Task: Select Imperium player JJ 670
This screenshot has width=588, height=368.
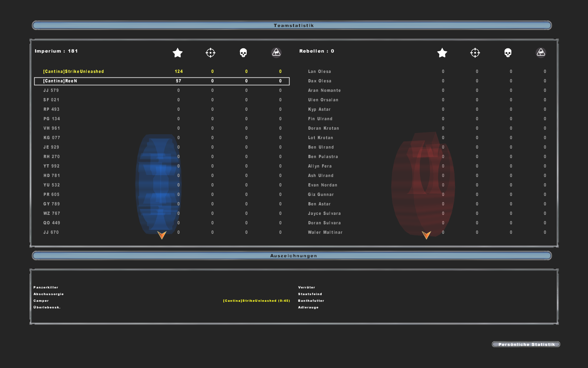Action: (51, 232)
